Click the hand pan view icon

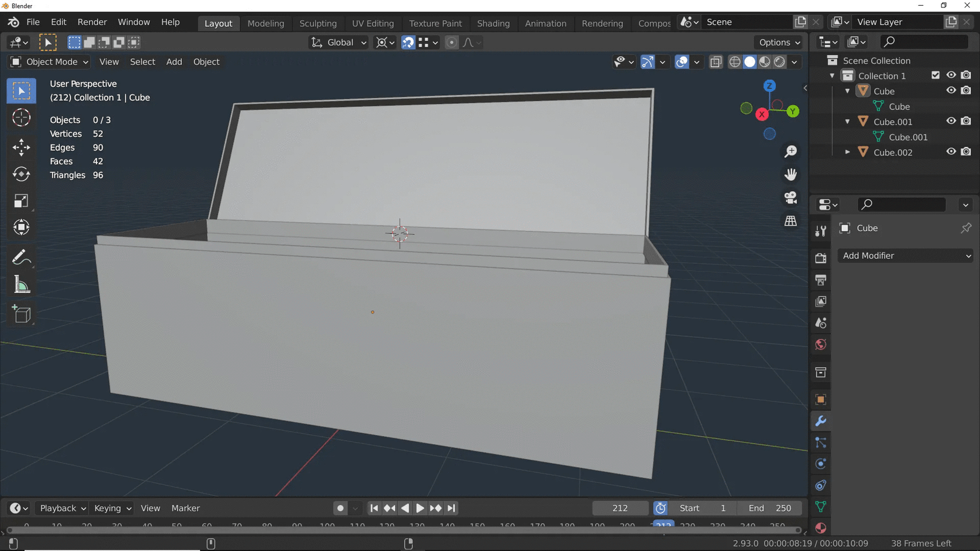(x=791, y=174)
